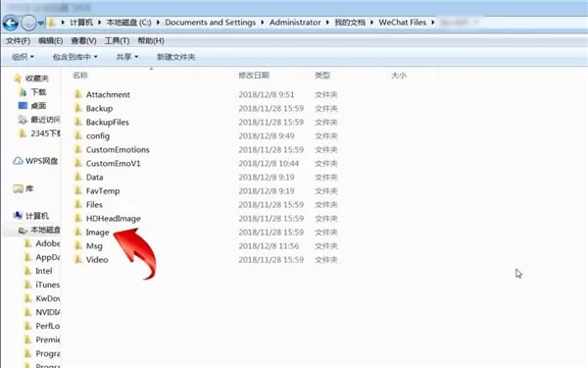Select the AppData folder in sidebar tree
Image resolution: width=588 pixels, height=368 pixels.
tap(48, 257)
